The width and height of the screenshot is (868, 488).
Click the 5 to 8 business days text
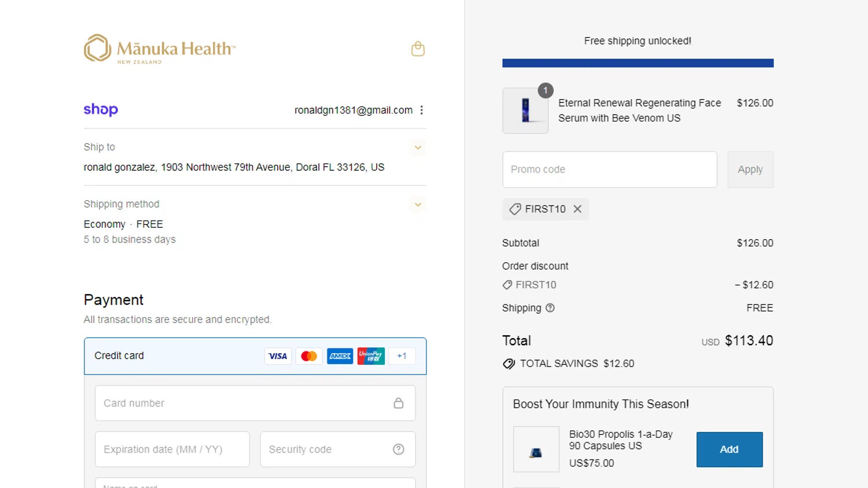click(130, 239)
